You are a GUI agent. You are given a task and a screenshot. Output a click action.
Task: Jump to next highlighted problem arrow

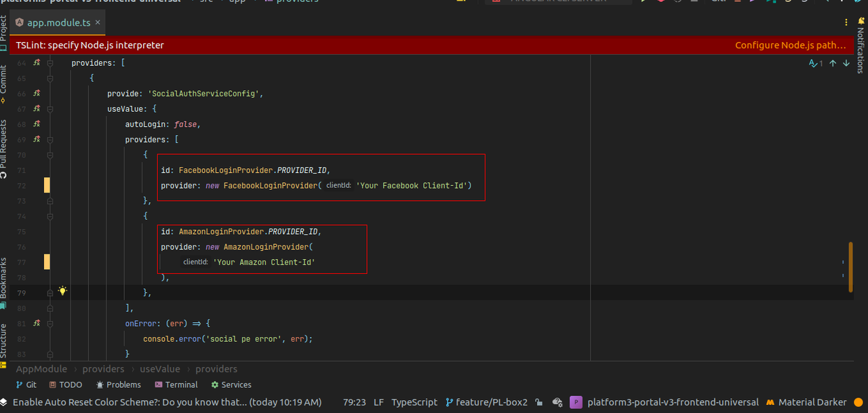click(x=846, y=63)
